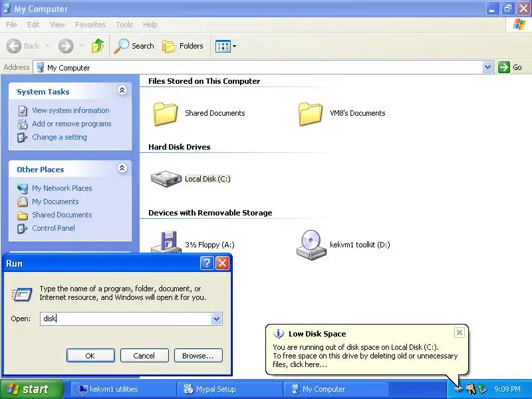Open the Help menu
532x399 pixels.
pyautogui.click(x=150, y=25)
